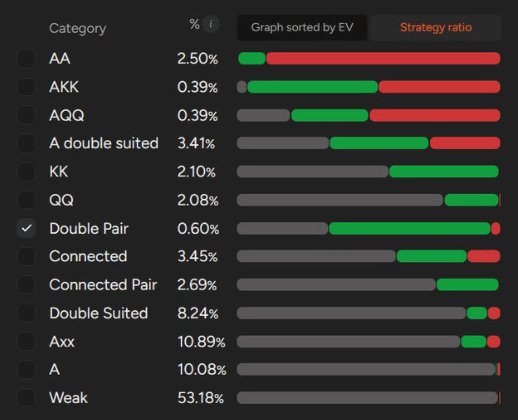Click the Category column header
The width and height of the screenshot is (518, 420).
click(x=77, y=28)
